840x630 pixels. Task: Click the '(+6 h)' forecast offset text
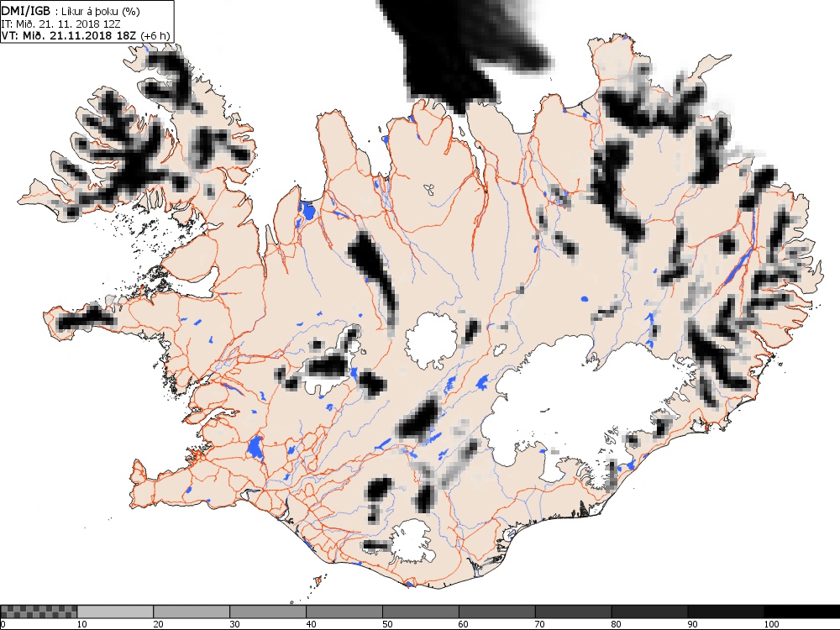coord(155,35)
